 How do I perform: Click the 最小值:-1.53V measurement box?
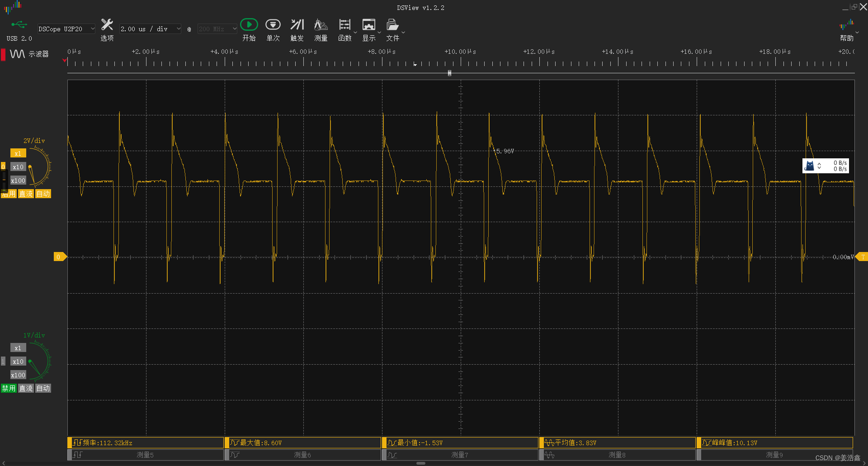click(461, 442)
